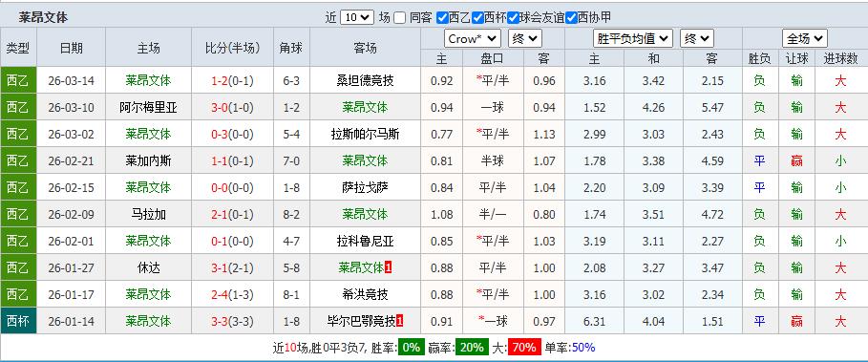Click the 盘口 column header
This screenshot has width=868, height=362.
[493, 58]
